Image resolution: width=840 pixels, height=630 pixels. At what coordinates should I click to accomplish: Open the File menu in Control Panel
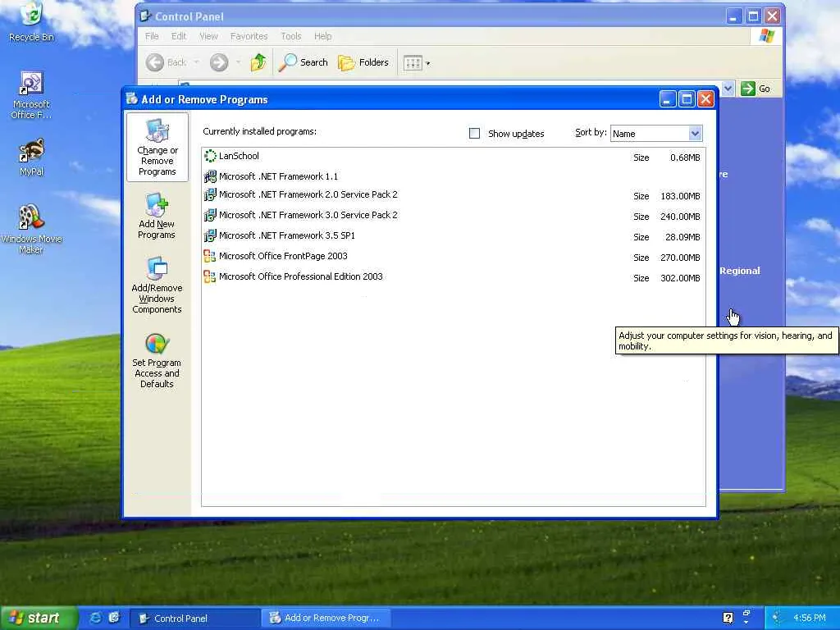[152, 36]
